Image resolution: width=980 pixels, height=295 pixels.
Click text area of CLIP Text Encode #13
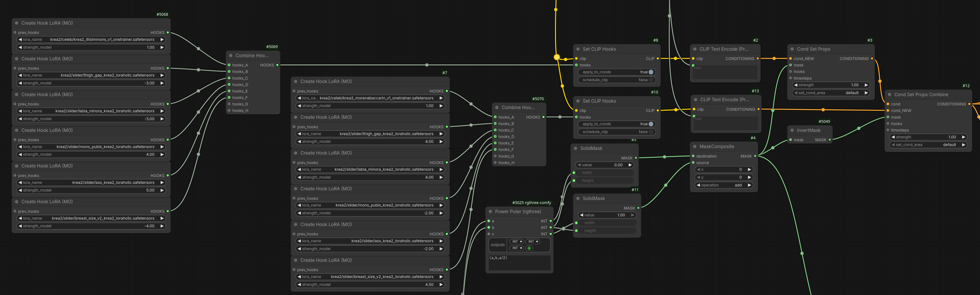pyautogui.click(x=725, y=123)
